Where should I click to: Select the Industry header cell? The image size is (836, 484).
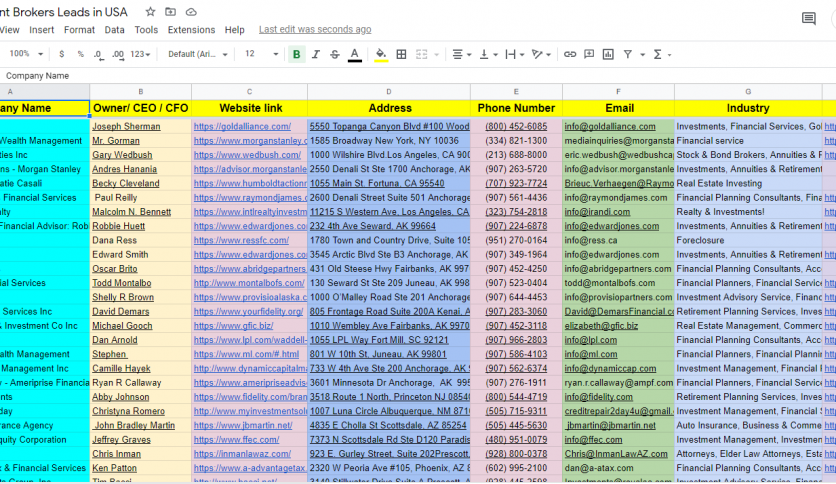coord(748,108)
